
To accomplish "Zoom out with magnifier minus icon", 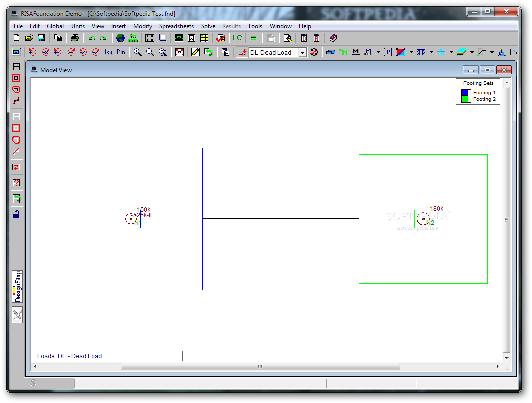I will [150, 52].
